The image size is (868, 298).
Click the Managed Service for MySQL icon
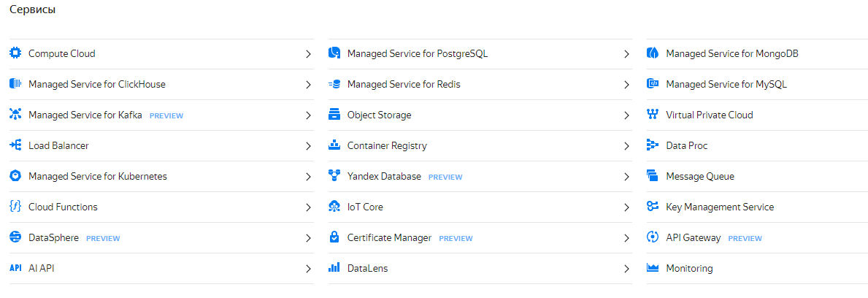[653, 84]
